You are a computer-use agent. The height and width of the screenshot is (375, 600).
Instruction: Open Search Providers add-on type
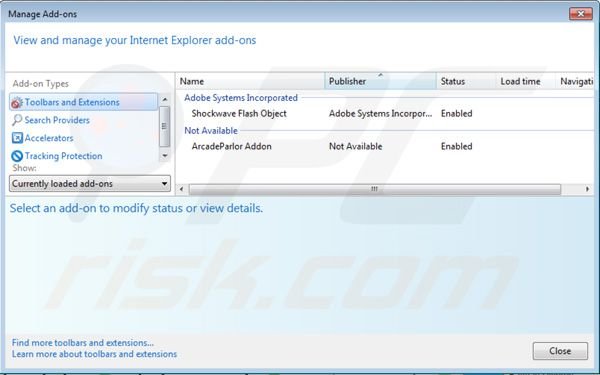pyautogui.click(x=57, y=120)
